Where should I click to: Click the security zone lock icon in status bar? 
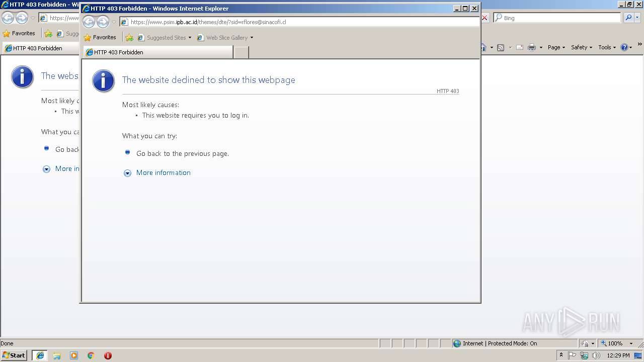pyautogui.click(x=585, y=343)
